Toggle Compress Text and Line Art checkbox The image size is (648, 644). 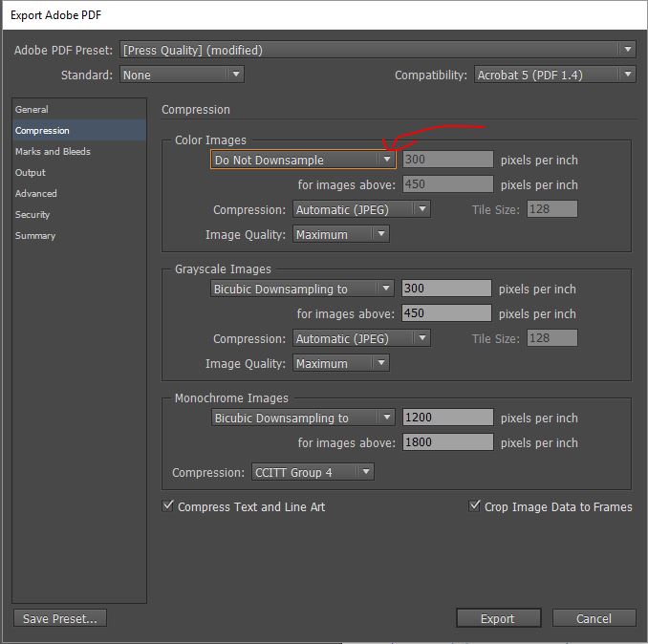[x=169, y=506]
